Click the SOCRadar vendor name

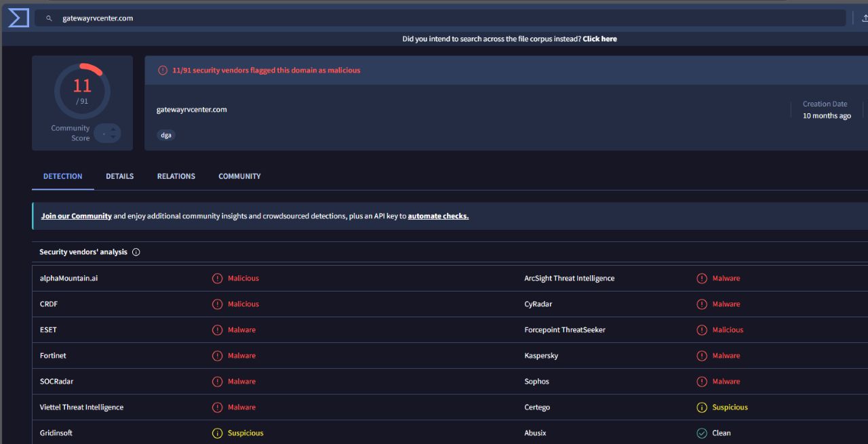(x=56, y=382)
